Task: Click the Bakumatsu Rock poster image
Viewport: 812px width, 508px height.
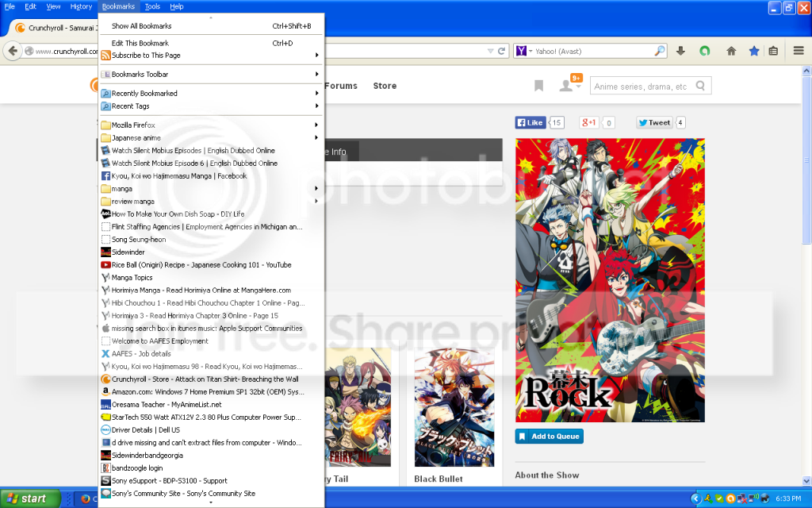Action: (610, 280)
